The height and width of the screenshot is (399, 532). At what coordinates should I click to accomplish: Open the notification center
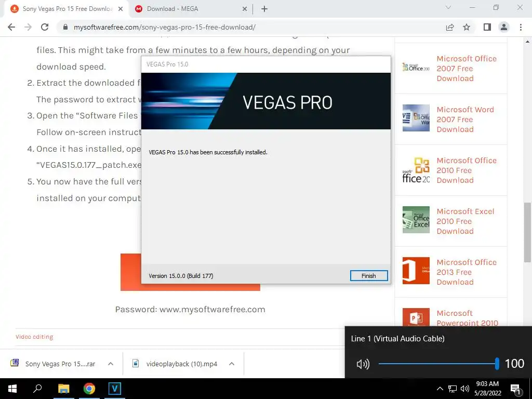tap(516, 389)
